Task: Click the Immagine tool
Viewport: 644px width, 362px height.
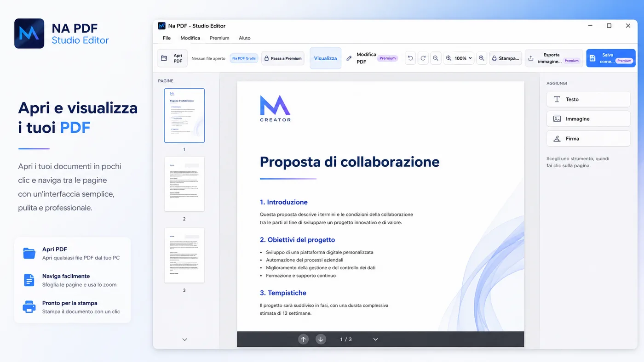Action: pyautogui.click(x=588, y=119)
